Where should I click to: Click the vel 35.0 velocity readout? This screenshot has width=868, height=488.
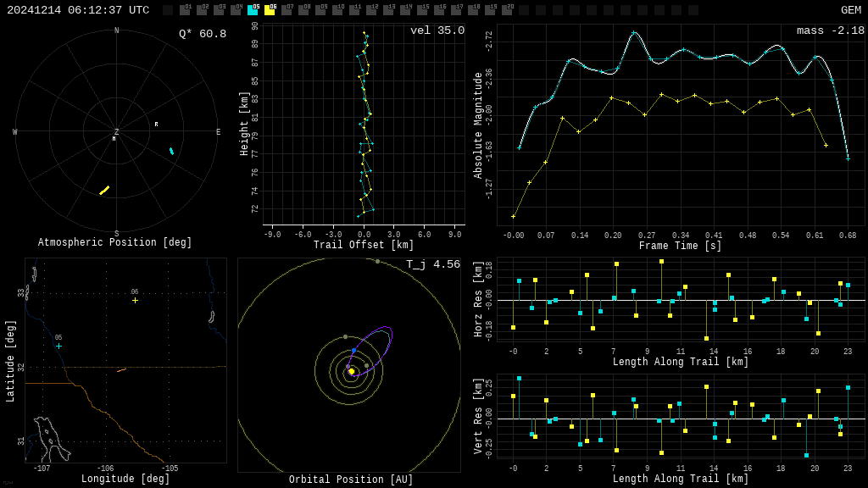coord(437,30)
